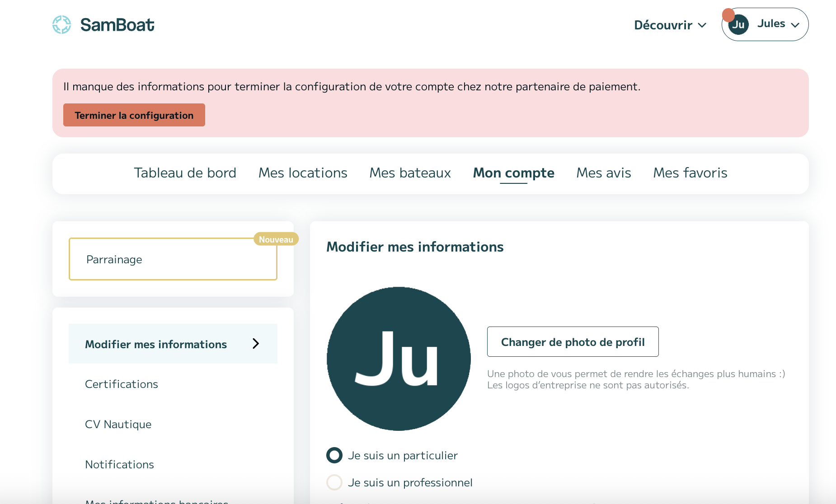Go to the Mes bateaux tab
836x504 pixels.
(410, 173)
